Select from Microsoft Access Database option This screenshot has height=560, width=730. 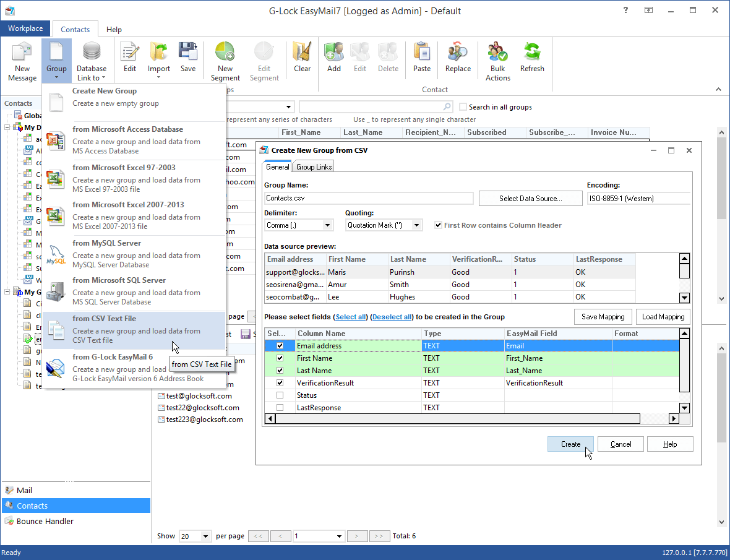(134, 140)
